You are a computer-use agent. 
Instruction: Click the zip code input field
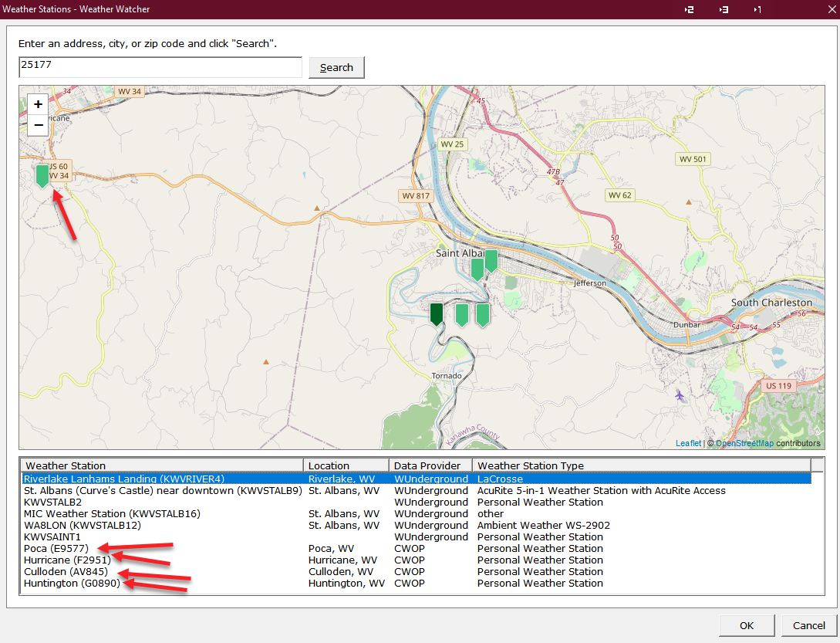click(x=160, y=67)
